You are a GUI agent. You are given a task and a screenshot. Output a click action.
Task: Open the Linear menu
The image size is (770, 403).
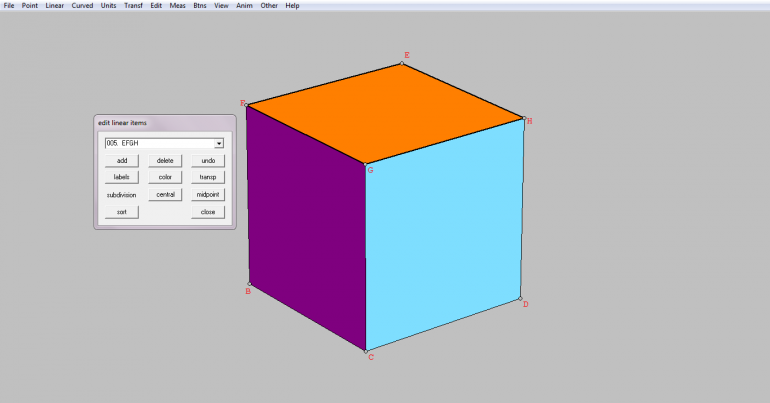pos(55,5)
